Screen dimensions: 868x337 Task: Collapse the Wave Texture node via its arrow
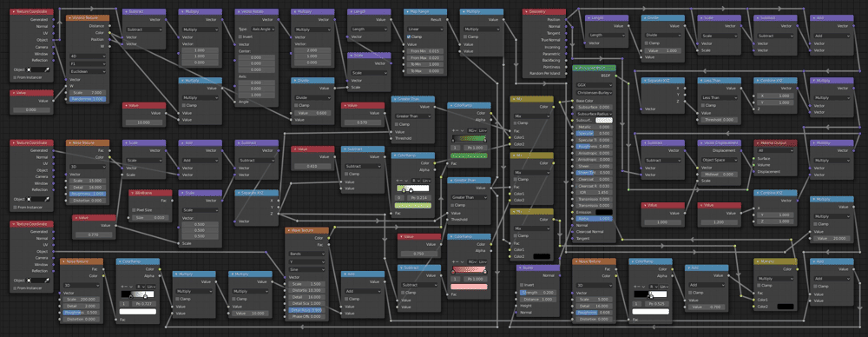pyautogui.click(x=288, y=230)
